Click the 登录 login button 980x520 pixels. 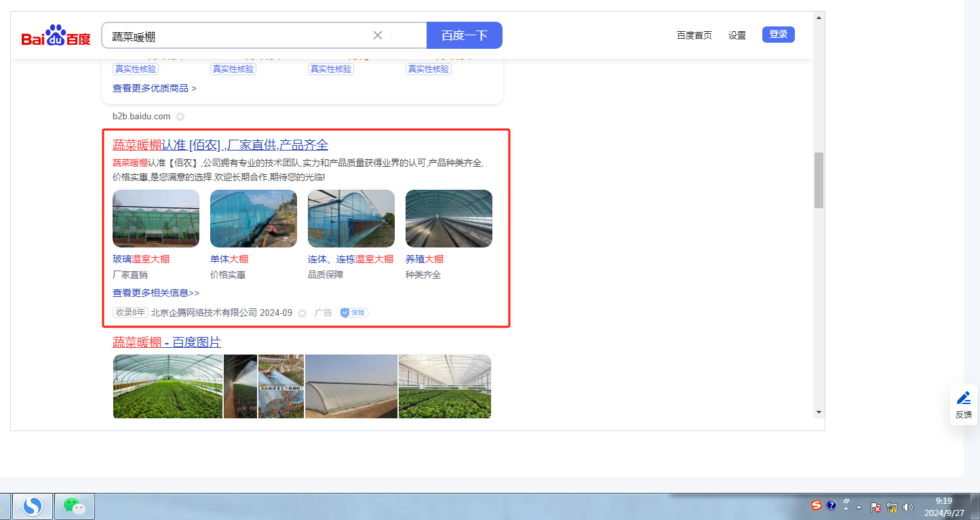(779, 35)
